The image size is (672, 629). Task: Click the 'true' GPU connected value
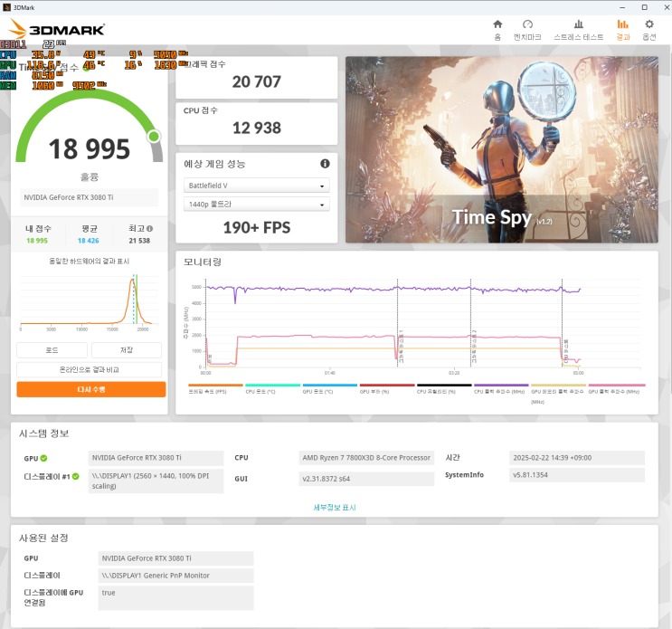175,598
